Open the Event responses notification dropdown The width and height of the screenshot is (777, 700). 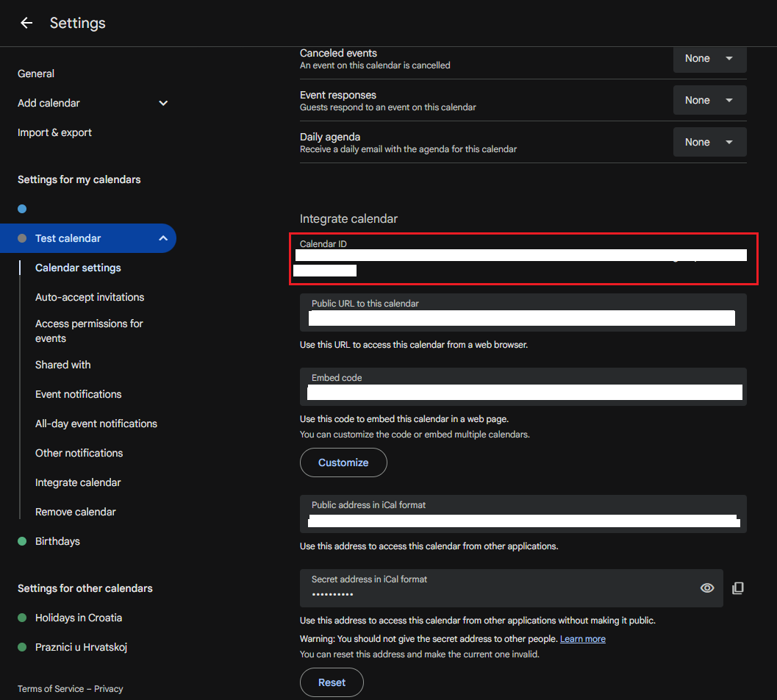[x=709, y=101]
